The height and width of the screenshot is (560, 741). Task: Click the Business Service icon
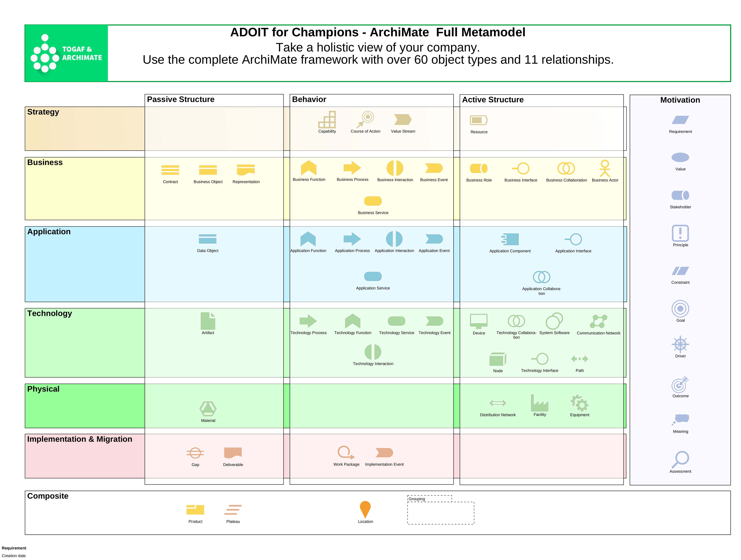click(x=373, y=201)
